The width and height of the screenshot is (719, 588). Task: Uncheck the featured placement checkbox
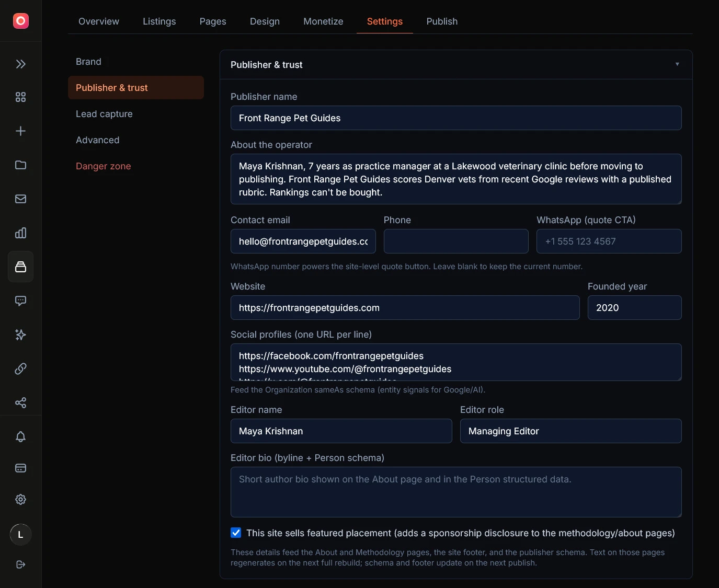pyautogui.click(x=236, y=533)
